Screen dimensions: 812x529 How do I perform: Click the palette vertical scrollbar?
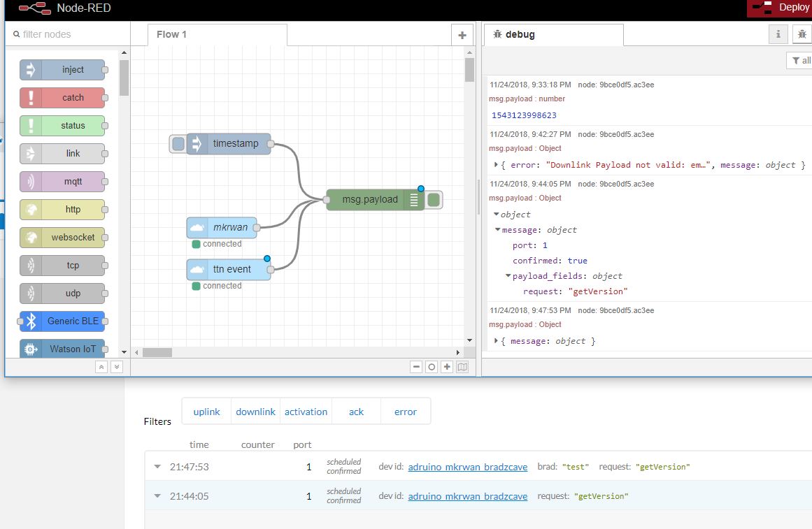[x=124, y=78]
